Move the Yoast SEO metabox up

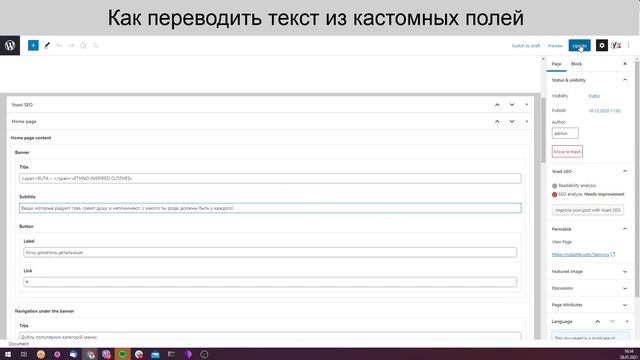coord(497,105)
